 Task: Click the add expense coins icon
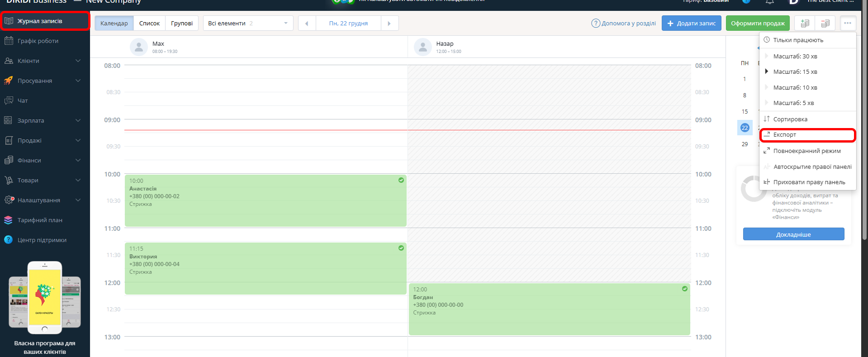tap(825, 23)
